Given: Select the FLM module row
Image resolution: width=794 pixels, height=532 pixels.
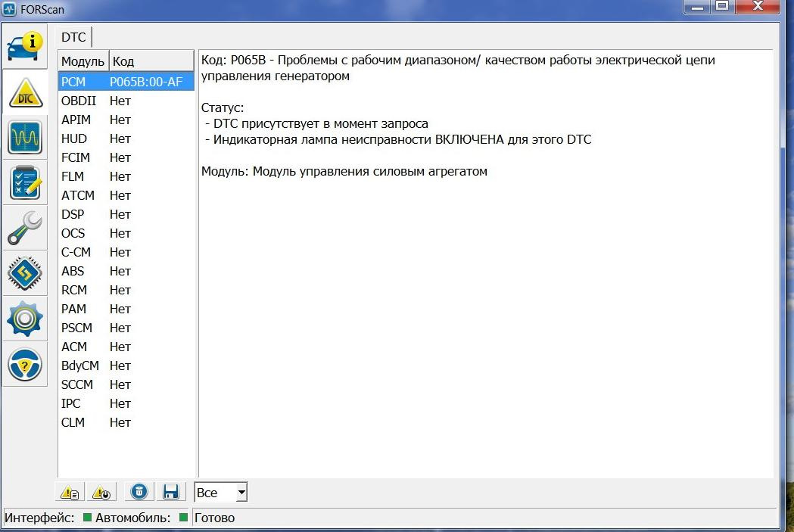Looking at the screenshot, I should point(126,176).
